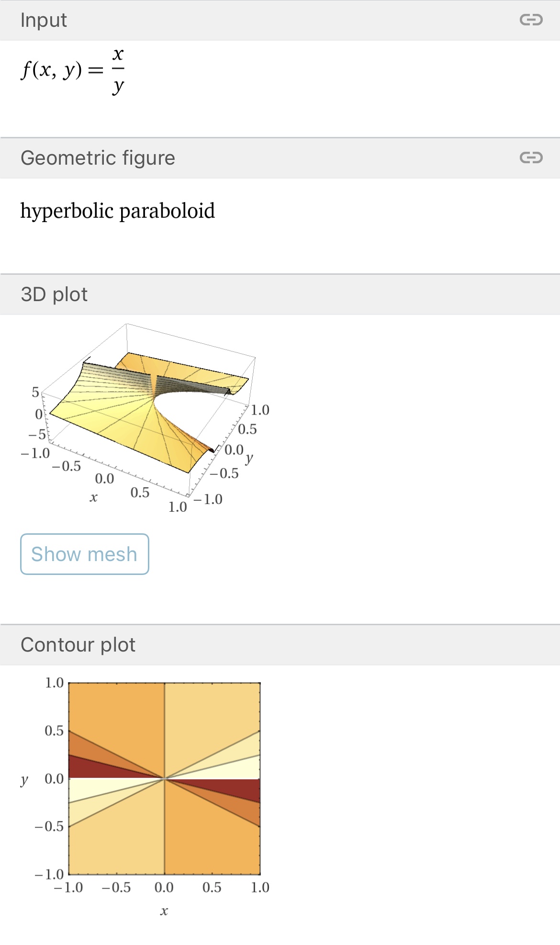
Task: Select the hyperbolic paraboloid result text
Action: point(117,211)
